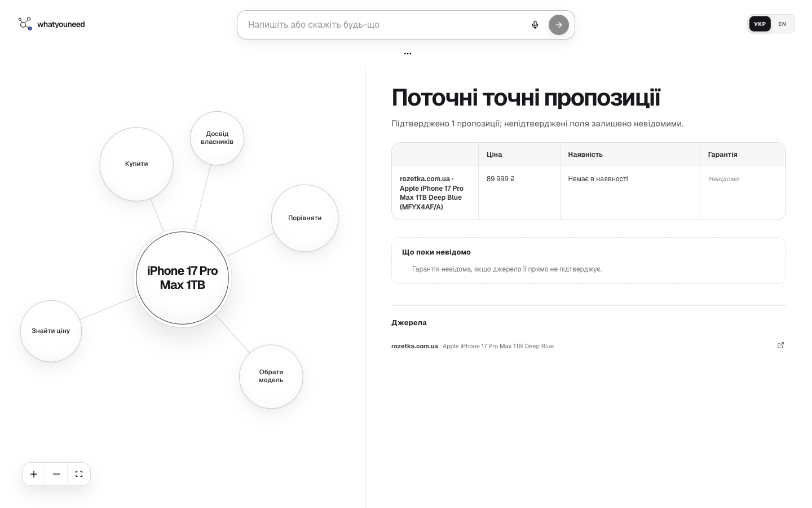The image size is (812, 508).
Task: Click the 'Поточні точні пропозиції' heading
Action: 526,98
